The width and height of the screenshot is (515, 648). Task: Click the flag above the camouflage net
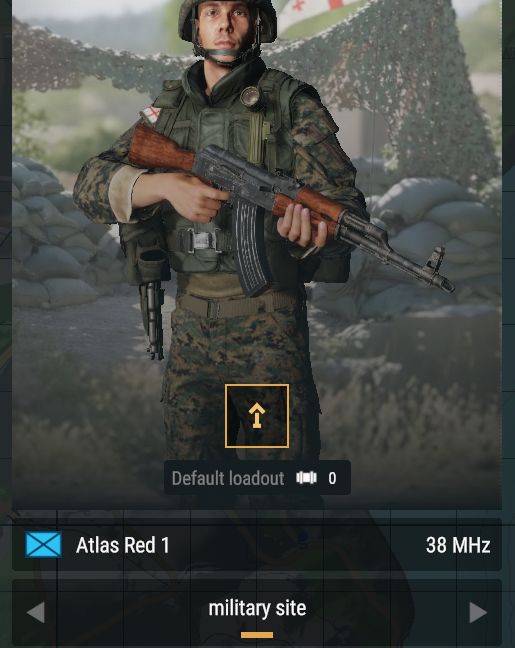point(318,10)
